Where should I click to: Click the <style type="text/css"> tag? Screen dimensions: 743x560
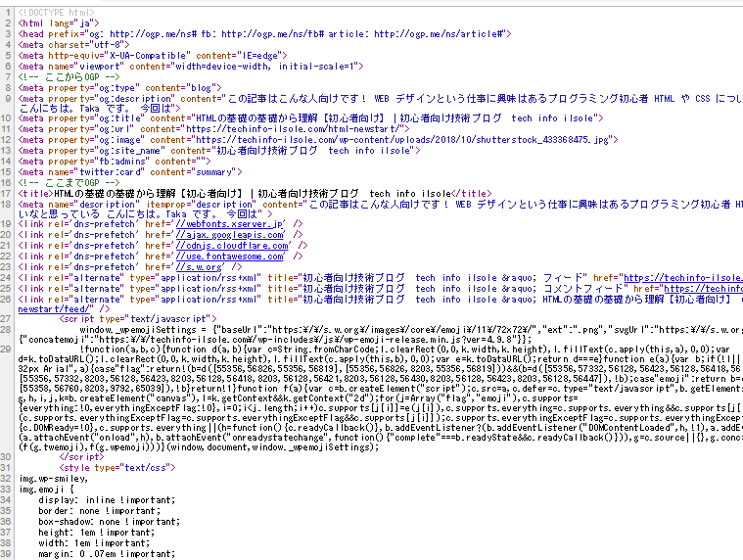tap(117, 468)
